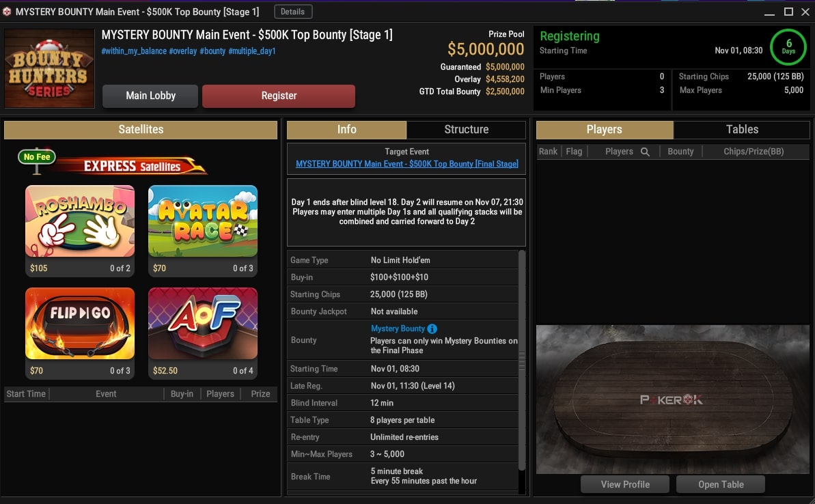Image resolution: width=815 pixels, height=504 pixels.
Task: Click the 'Registering' status text
Action: click(570, 36)
